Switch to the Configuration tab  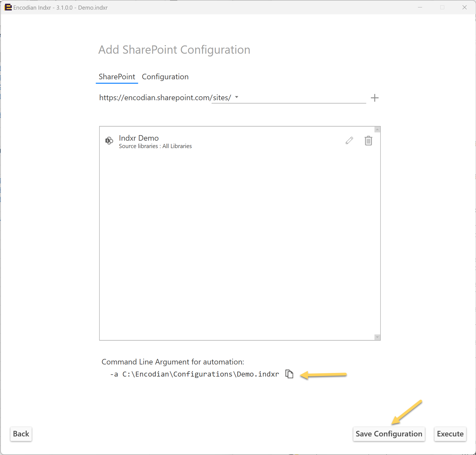point(165,77)
